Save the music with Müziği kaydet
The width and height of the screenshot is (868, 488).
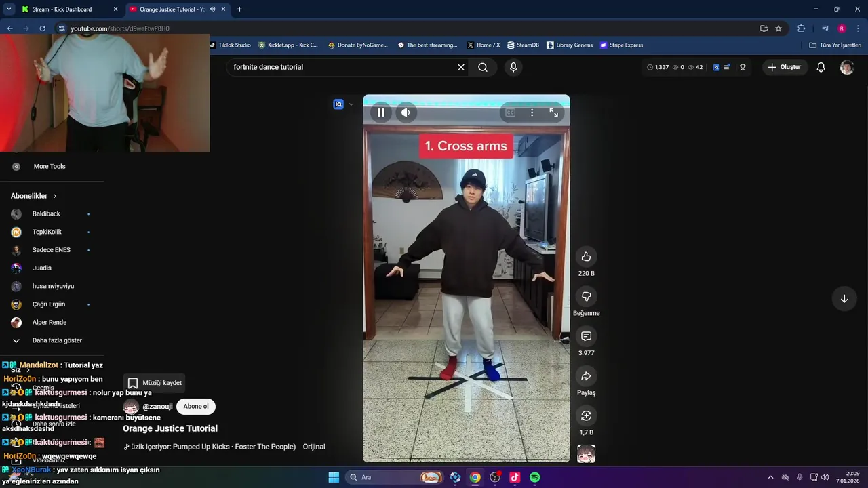click(153, 383)
